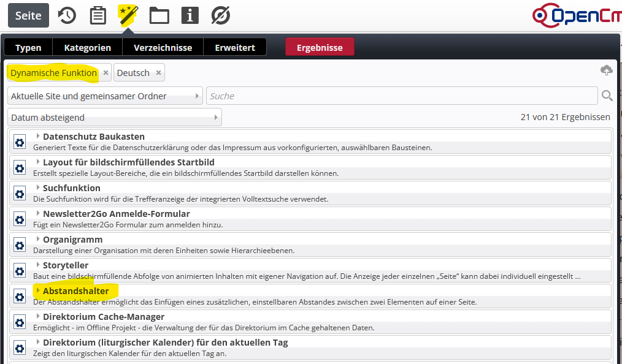622x364 pixels.
Task: Click the Newsletter2Go Anmelde-Formular title
Action: click(x=116, y=214)
